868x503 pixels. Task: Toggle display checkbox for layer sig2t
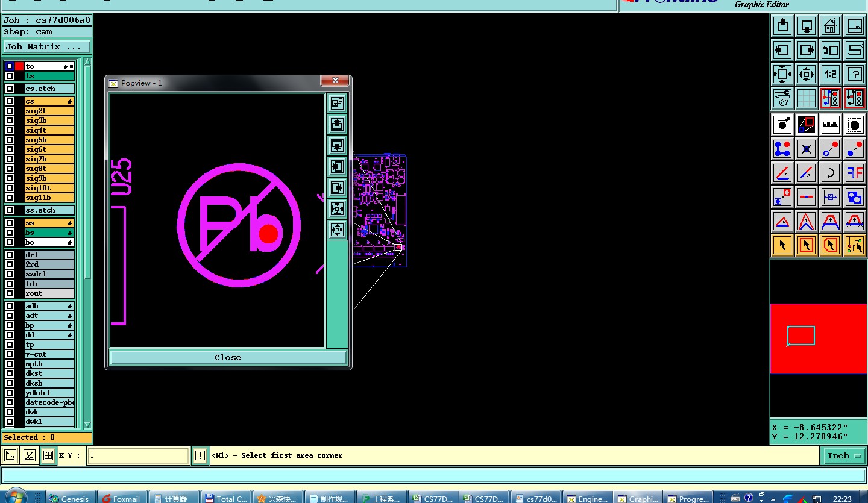pyautogui.click(x=10, y=111)
